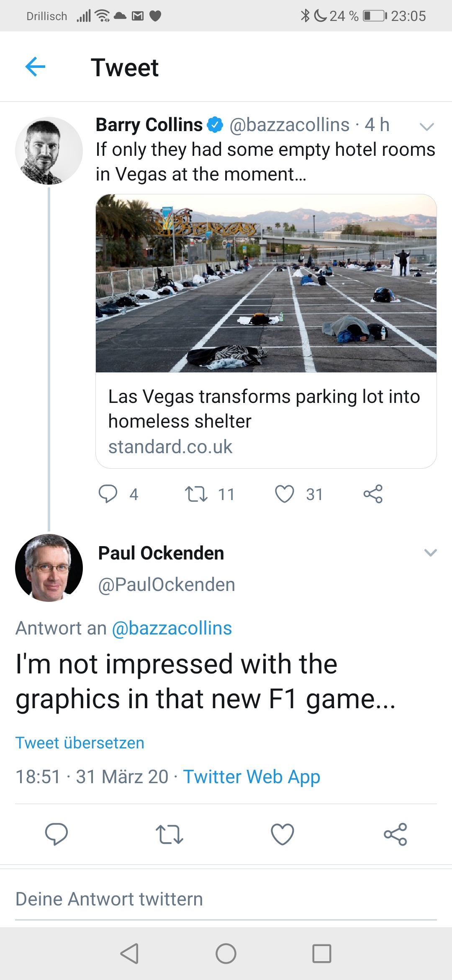Tap 'Tweet übersetzen' to translate
The width and height of the screenshot is (452, 980).
80,743
